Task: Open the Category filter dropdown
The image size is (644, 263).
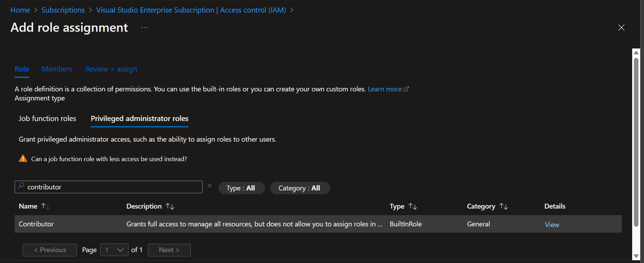Action: (300, 188)
